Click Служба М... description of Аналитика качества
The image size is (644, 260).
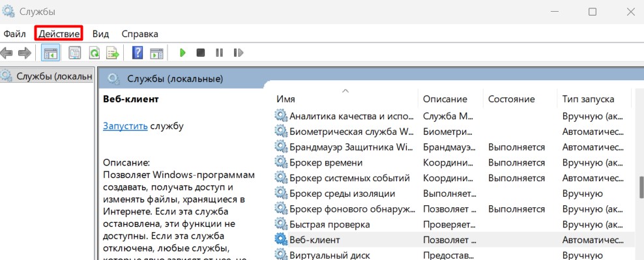point(448,116)
